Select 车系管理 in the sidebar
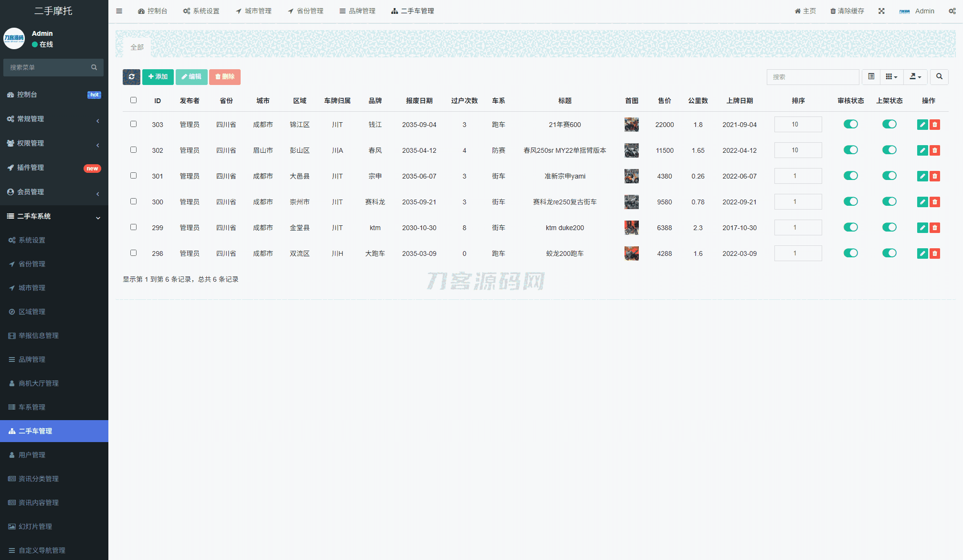Image resolution: width=963 pixels, height=560 pixels. 32,407
